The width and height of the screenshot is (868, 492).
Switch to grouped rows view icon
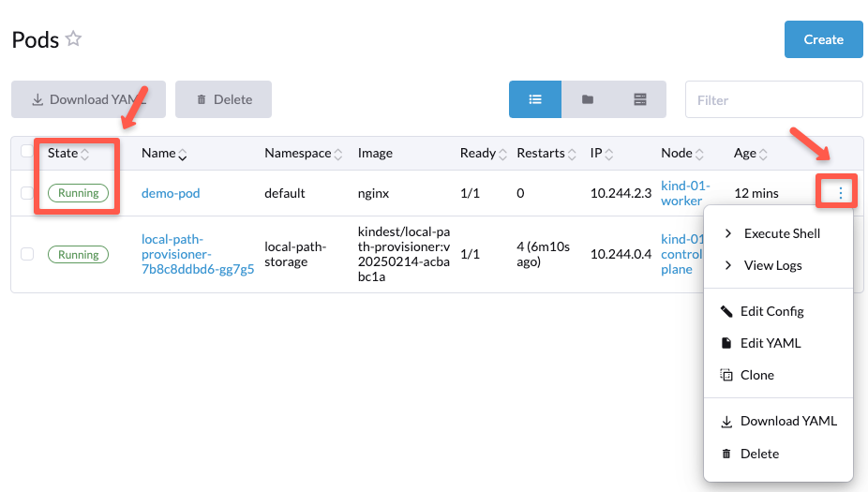640,99
